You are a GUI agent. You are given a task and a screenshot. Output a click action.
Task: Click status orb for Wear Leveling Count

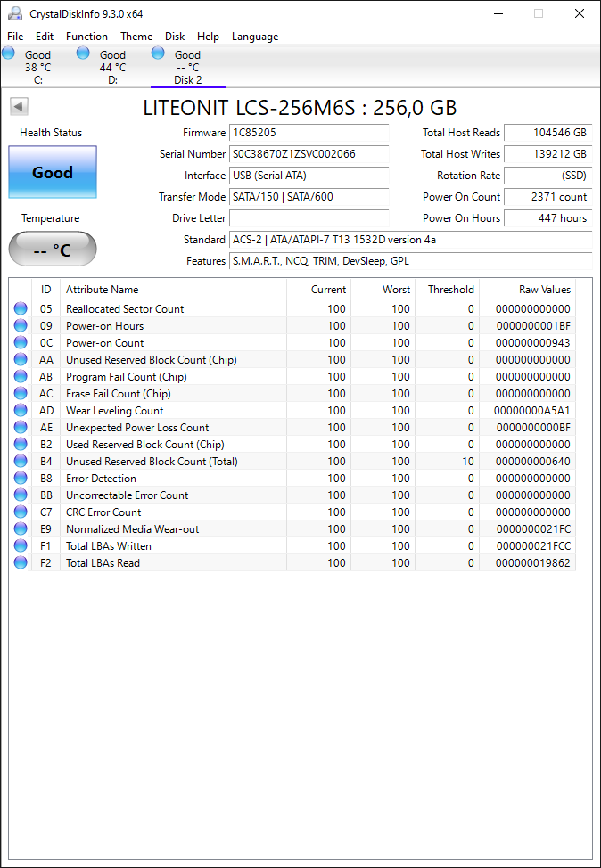coord(21,410)
